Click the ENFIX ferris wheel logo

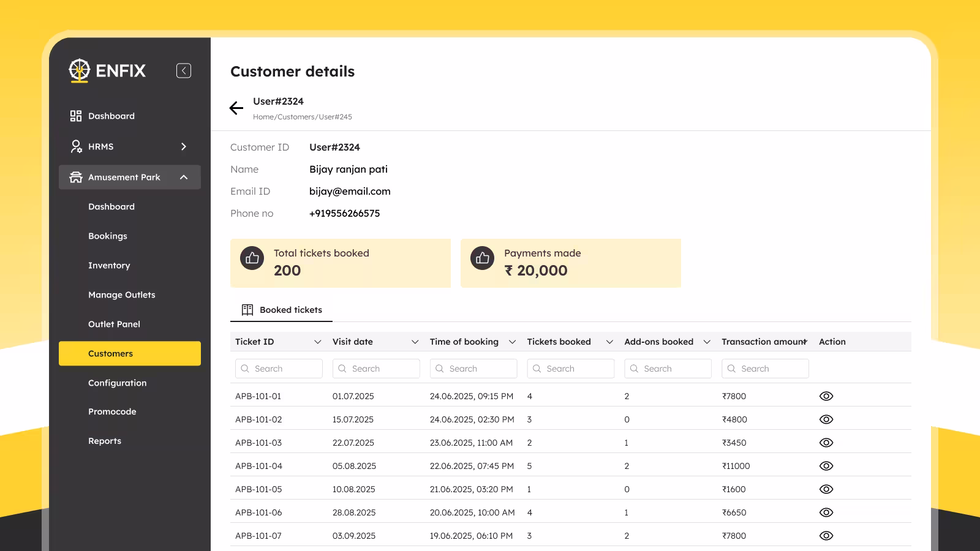tap(80, 71)
